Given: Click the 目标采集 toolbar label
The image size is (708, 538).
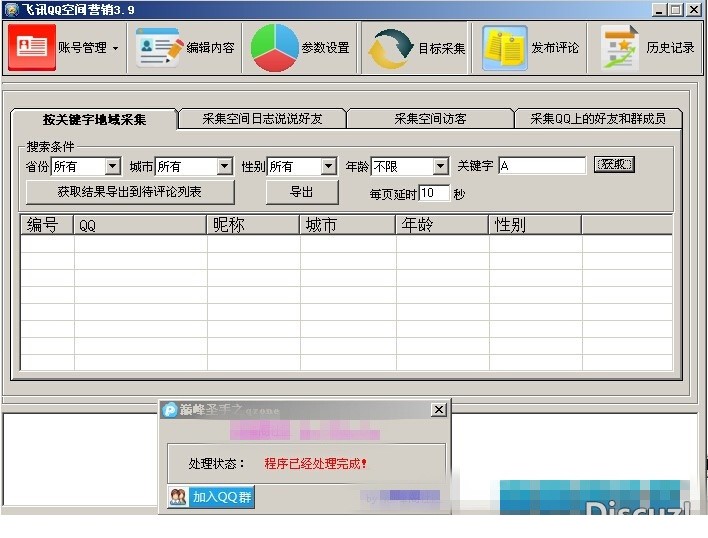Looking at the screenshot, I should [442, 48].
